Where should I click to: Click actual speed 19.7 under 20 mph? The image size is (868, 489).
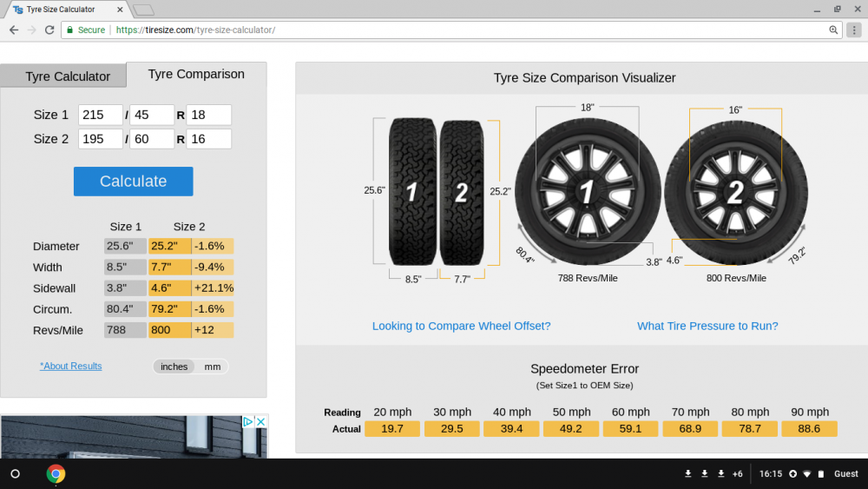click(392, 429)
